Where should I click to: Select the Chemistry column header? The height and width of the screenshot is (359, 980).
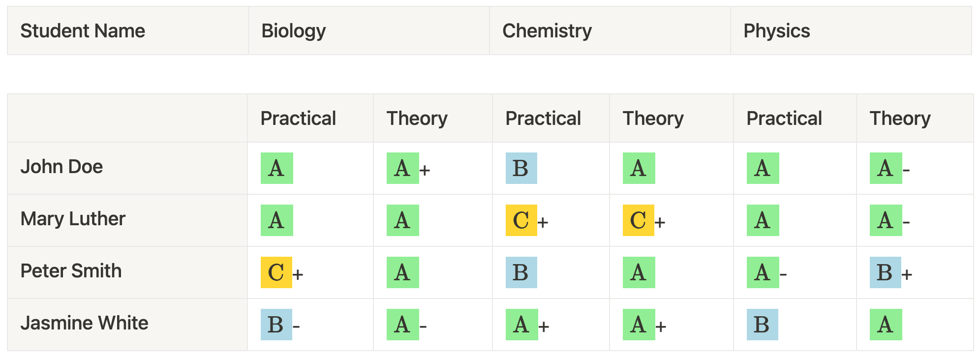610,30
